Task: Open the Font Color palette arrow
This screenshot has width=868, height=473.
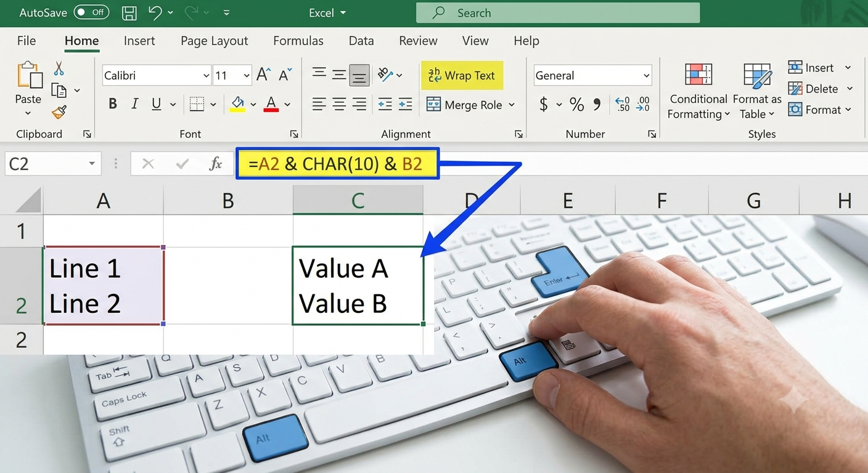Action: click(287, 105)
